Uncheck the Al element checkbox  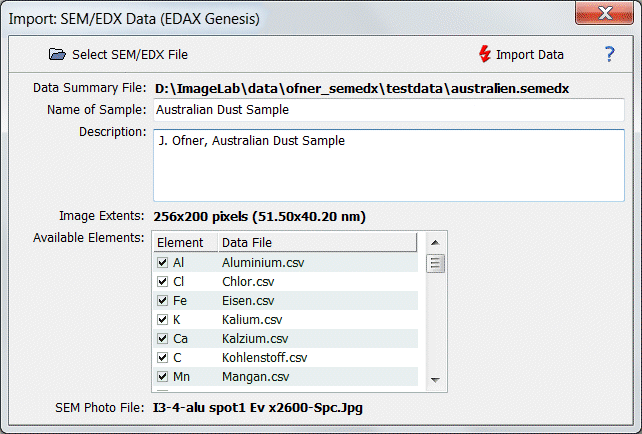click(163, 263)
